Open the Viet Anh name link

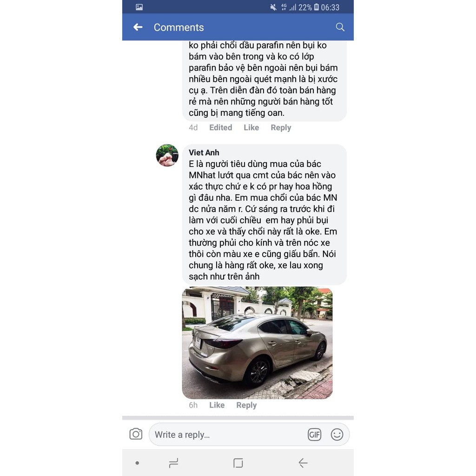pyautogui.click(x=204, y=152)
